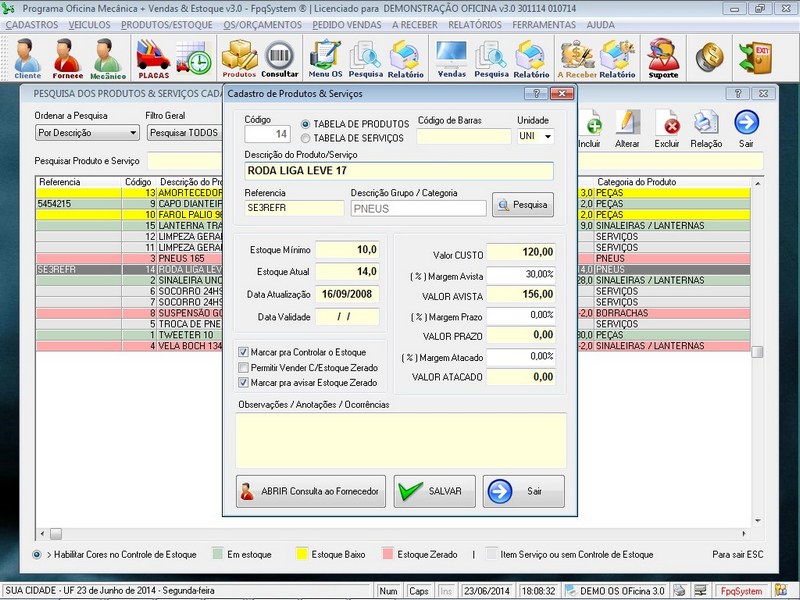Image resolution: width=800 pixels, height=600 pixels.
Task: Click the Observações notes text area
Action: click(401, 440)
